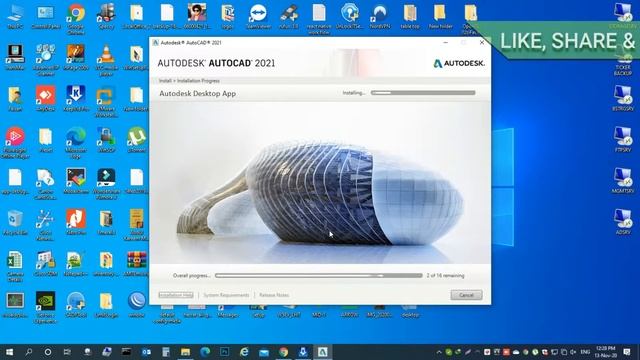Viewport: 640px width, 360px height.
Task: Open the Release Notes link
Action: click(274, 295)
